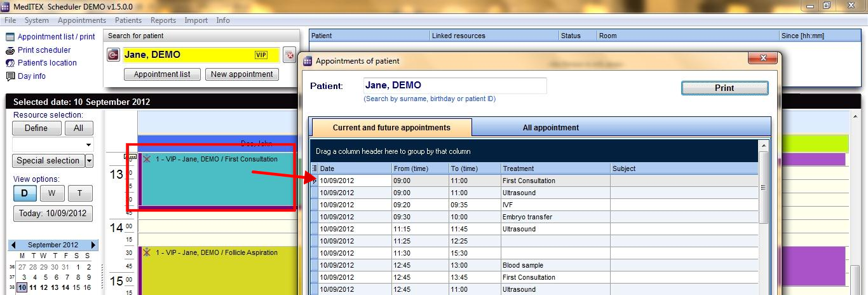868x295 pixels.
Task: Select the Follicle Aspiration appointment block
Action: 217,270
